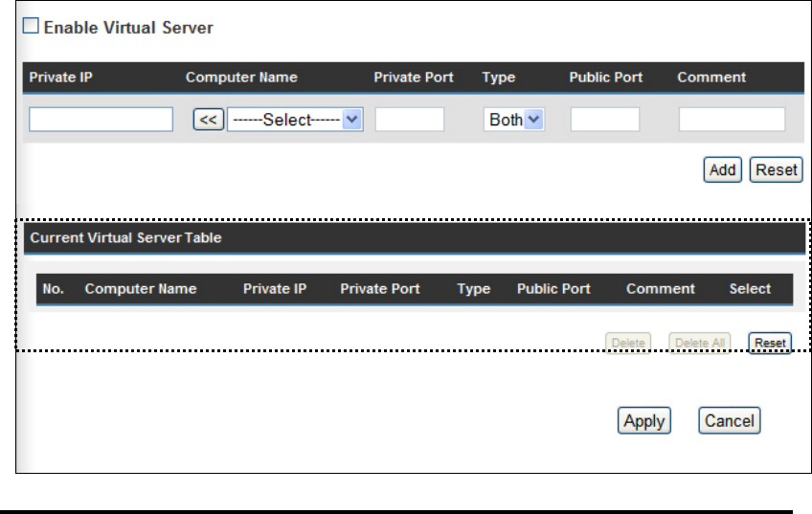The width and height of the screenshot is (812, 514).
Task: Click Reset button next to Add
Action: [x=777, y=169]
